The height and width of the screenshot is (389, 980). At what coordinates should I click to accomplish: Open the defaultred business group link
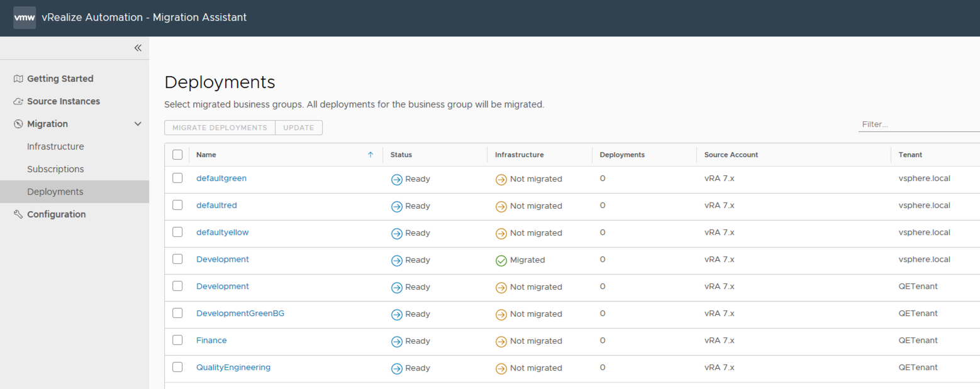[216, 205]
